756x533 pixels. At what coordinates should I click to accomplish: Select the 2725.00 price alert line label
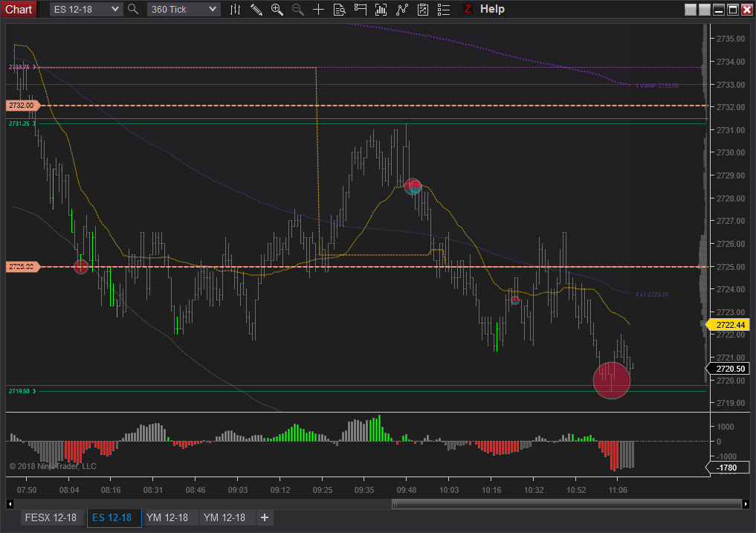(x=22, y=266)
